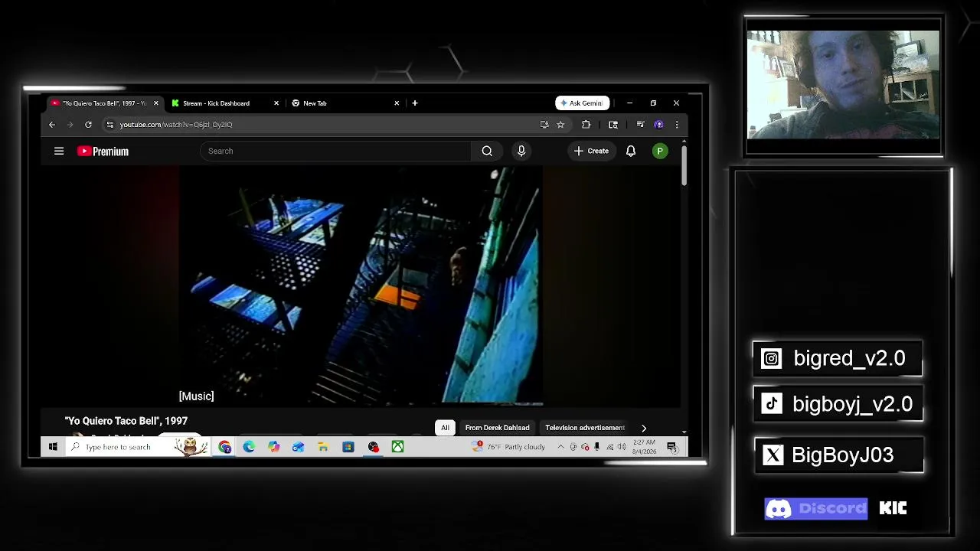980x551 pixels.
Task: Open the YouTube guide hamburger menu
Action: point(59,151)
